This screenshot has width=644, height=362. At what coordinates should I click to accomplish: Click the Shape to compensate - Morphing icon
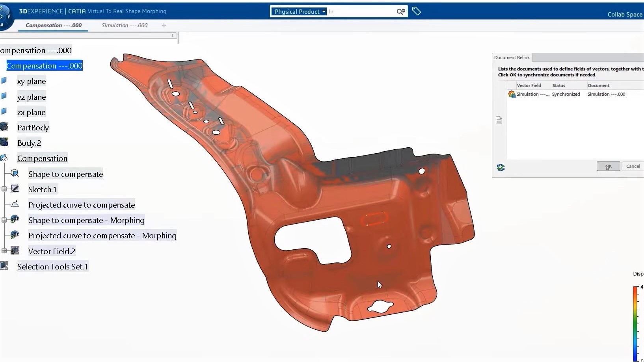tap(15, 219)
